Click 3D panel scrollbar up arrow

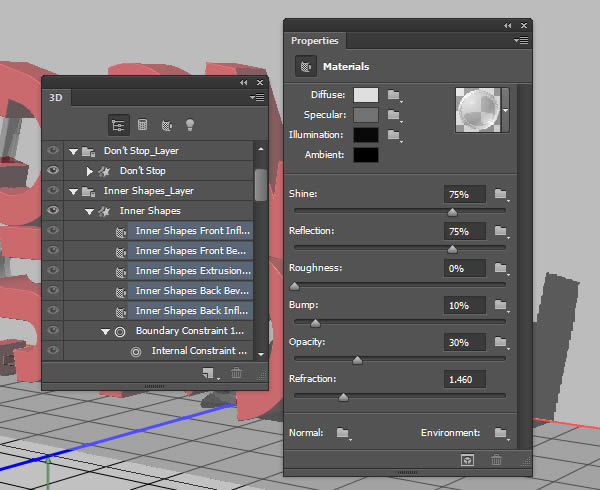pyautogui.click(x=261, y=148)
